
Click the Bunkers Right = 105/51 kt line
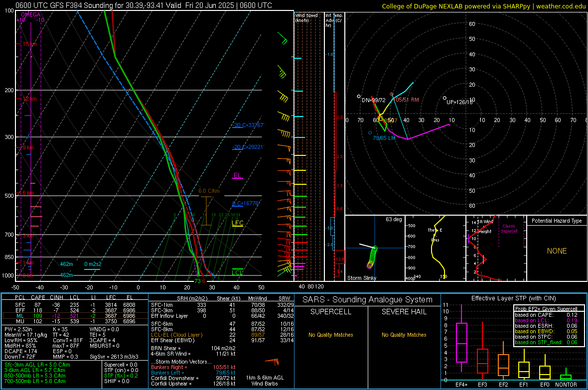click(x=193, y=367)
